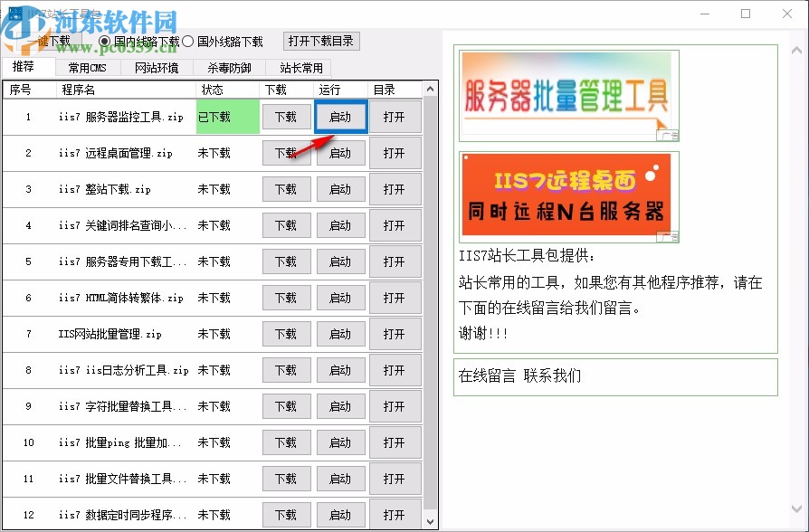Download iis7 字符批量替换工具
The height and width of the screenshot is (532, 809).
pyautogui.click(x=286, y=405)
